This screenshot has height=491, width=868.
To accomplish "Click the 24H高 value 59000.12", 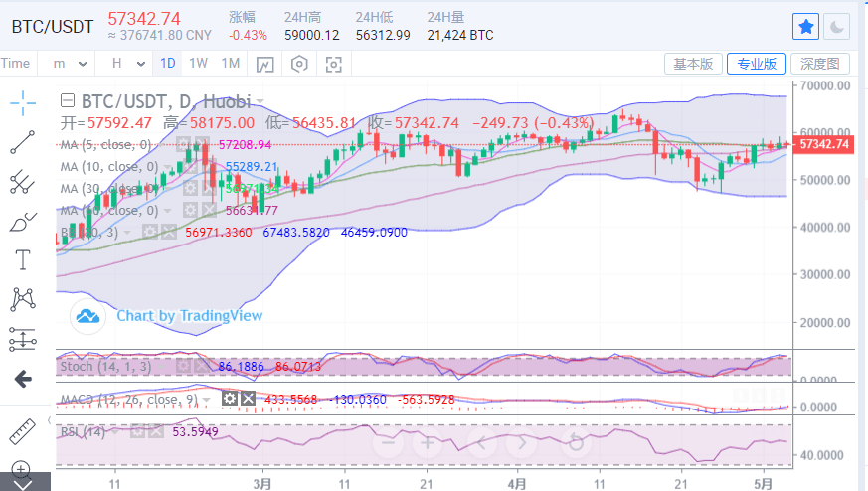I will pos(311,35).
